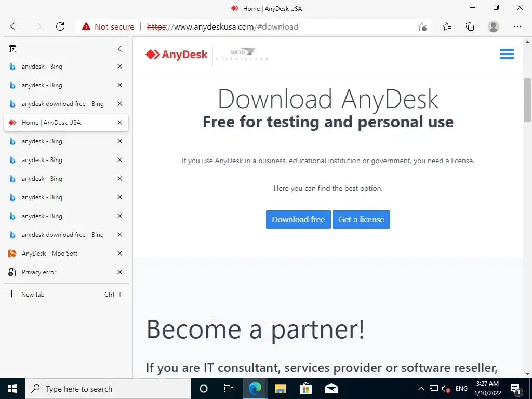Click the muted volume tray icon
This screenshot has width=532, height=399.
coord(446,389)
